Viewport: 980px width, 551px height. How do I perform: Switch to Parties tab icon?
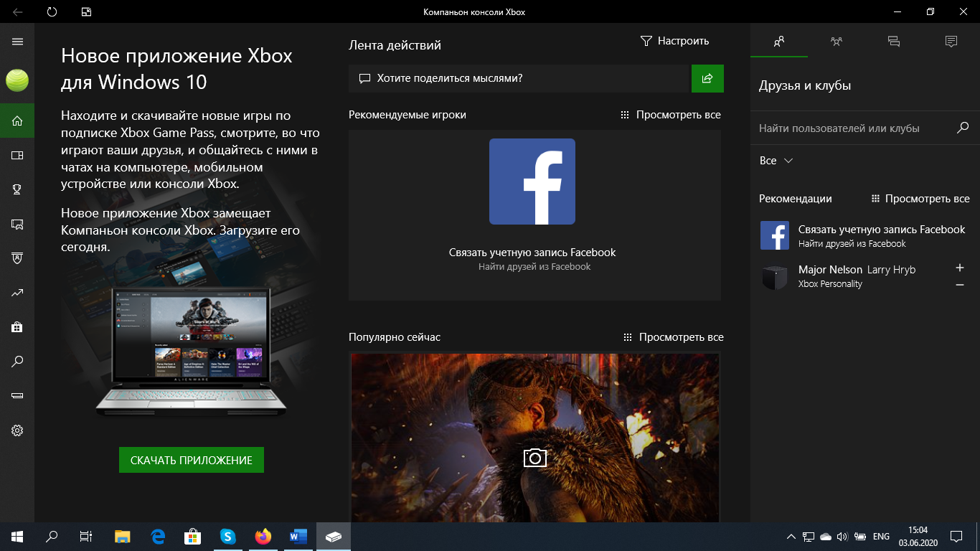tap(837, 42)
